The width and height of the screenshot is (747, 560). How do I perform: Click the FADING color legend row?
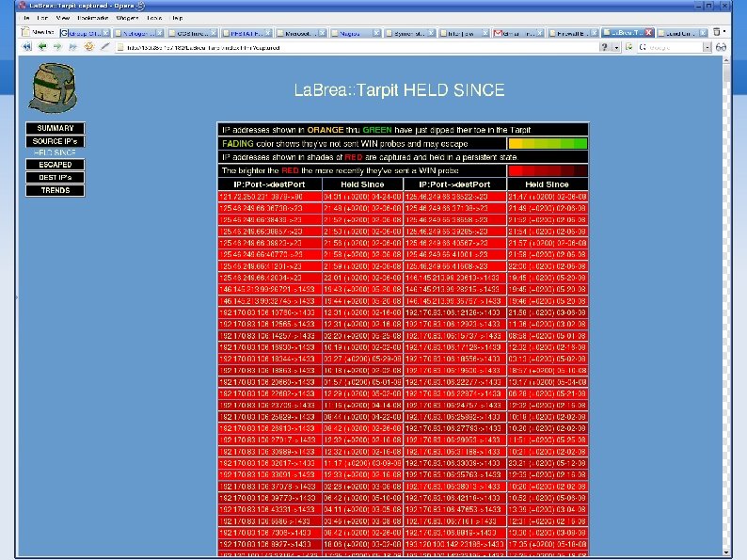click(362, 143)
